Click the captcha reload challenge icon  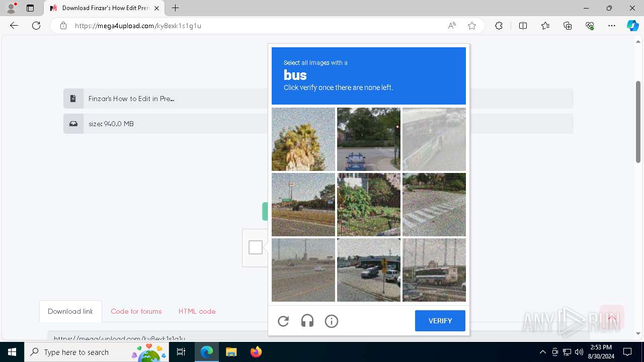pos(283,321)
